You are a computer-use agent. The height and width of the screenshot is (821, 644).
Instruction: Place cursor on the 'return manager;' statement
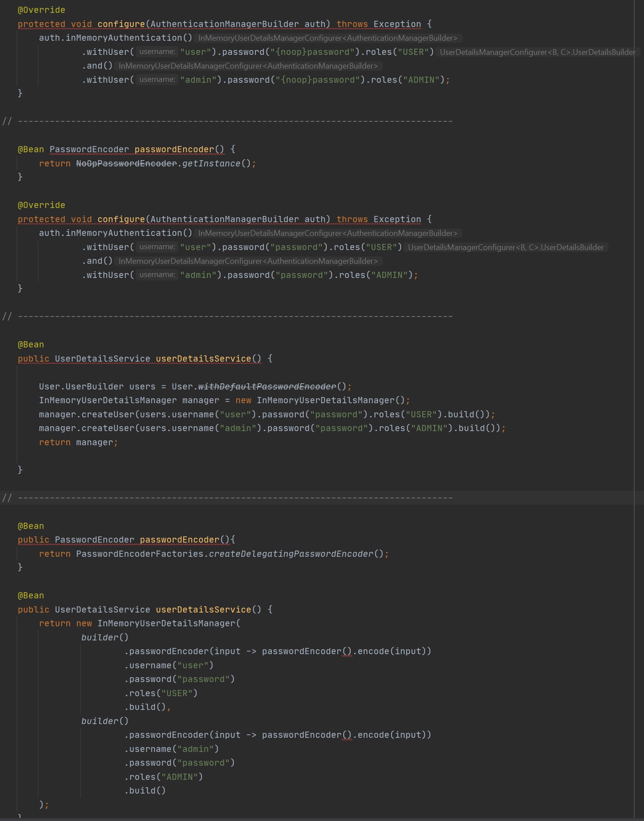coord(78,443)
